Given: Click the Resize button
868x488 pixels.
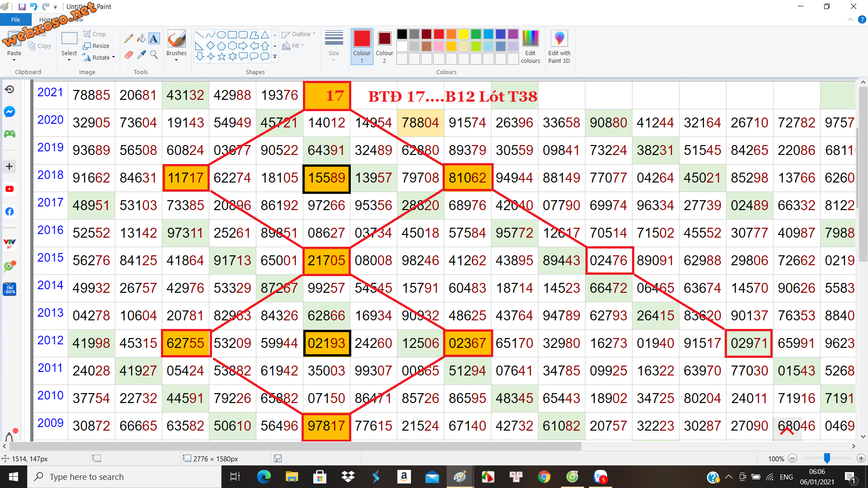Looking at the screenshot, I should point(96,46).
